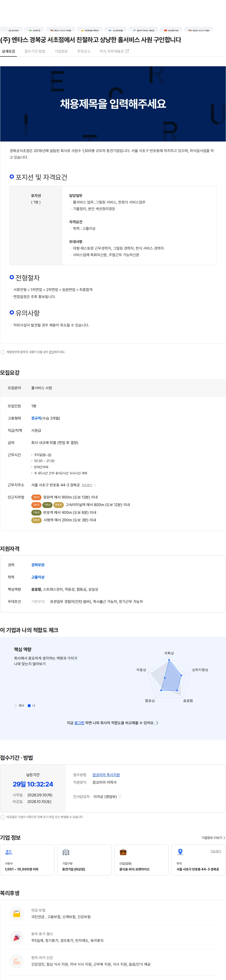Click the 음식료·외식·프랜차이즈 industry text
The width and height of the screenshot is (226, 980).
(x=134, y=869)
